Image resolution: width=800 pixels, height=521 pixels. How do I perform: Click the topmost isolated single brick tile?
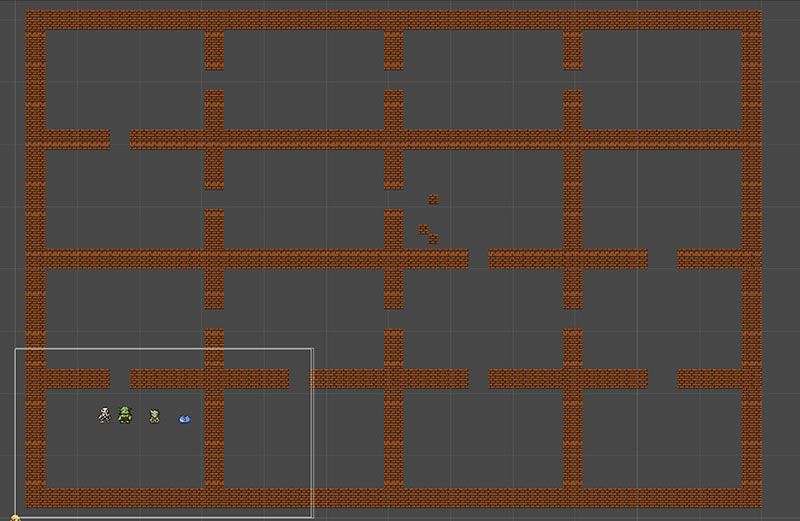[x=433, y=199]
